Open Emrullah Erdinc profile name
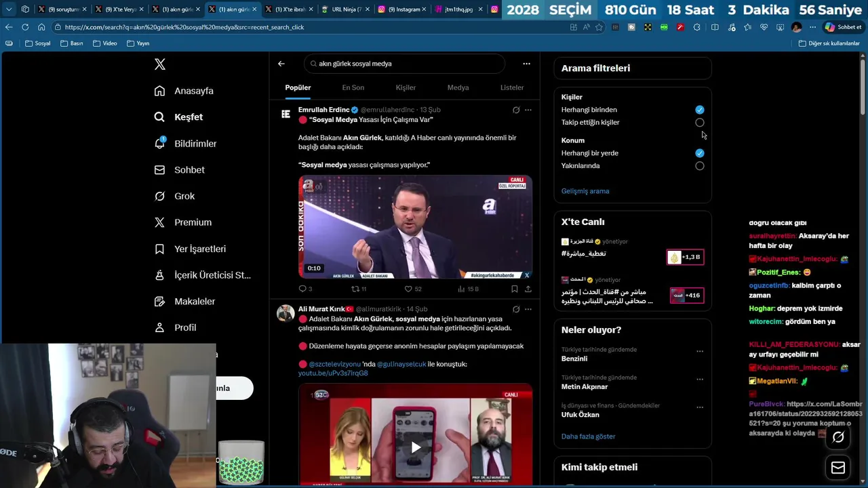Viewport: 868px width, 488px height. coord(323,110)
